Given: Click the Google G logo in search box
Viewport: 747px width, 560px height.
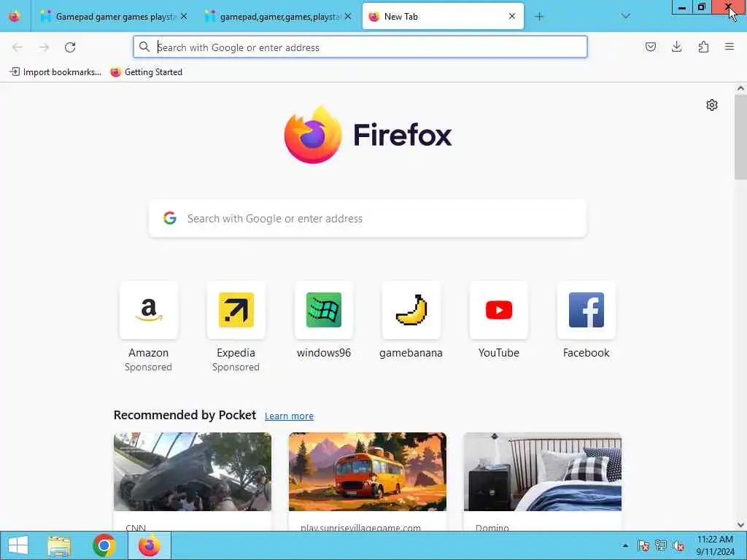Looking at the screenshot, I should [170, 218].
